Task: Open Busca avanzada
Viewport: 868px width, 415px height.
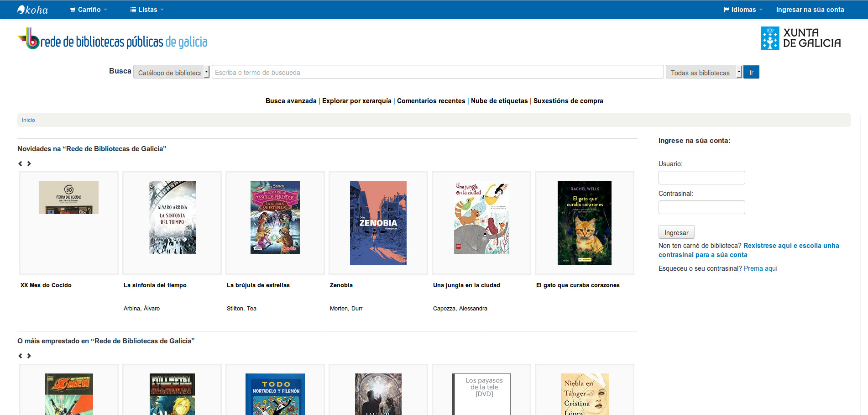Action: (291, 101)
